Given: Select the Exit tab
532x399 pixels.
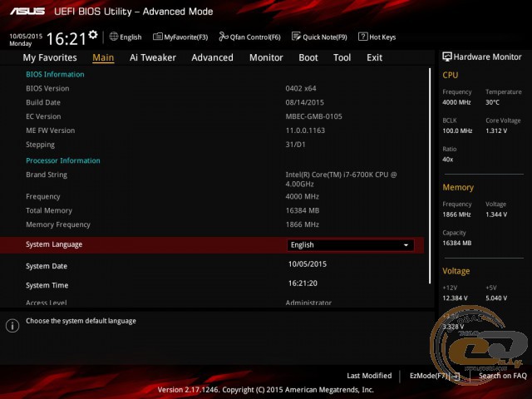Looking at the screenshot, I should [374, 57].
